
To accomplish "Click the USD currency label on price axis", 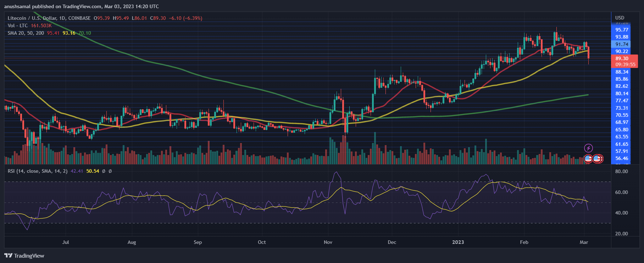I will pyautogui.click(x=620, y=18).
